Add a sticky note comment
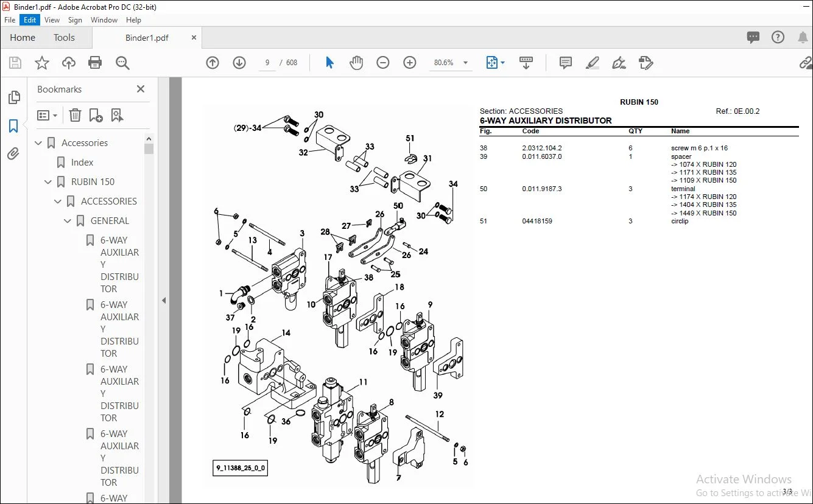This screenshot has width=813, height=504. pyautogui.click(x=566, y=63)
